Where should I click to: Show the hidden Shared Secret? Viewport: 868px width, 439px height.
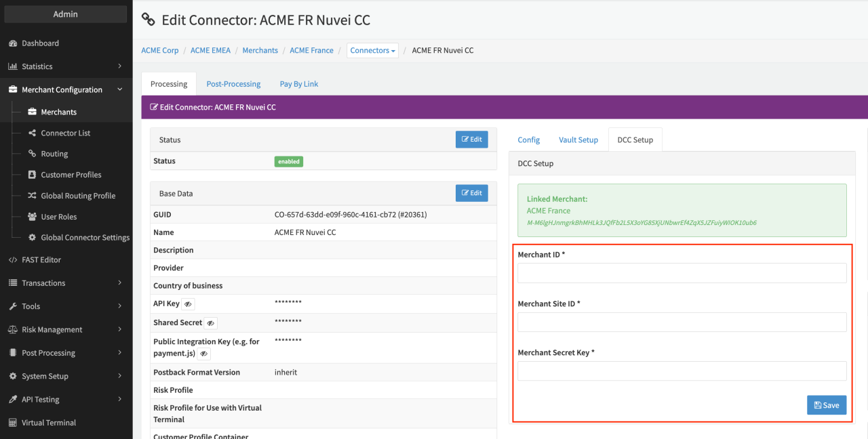(x=210, y=323)
